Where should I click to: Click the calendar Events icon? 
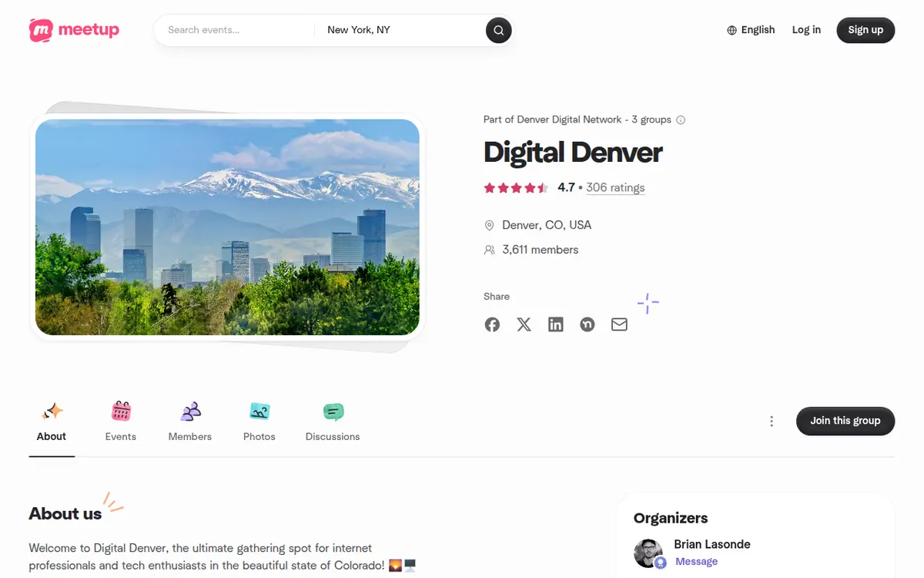click(121, 411)
